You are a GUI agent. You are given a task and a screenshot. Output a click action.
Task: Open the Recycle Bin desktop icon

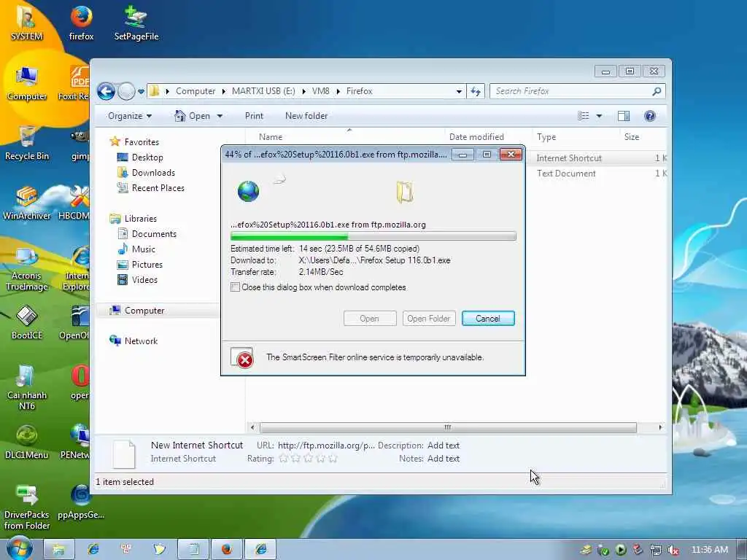[x=27, y=143]
